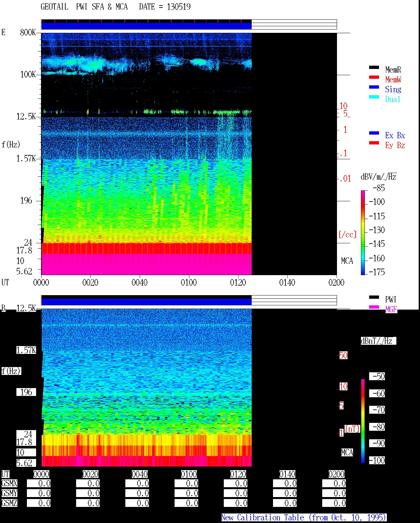The image size is (420, 523).
Task: Click the dBV/m/√Hz unit label
Action: tap(379, 177)
